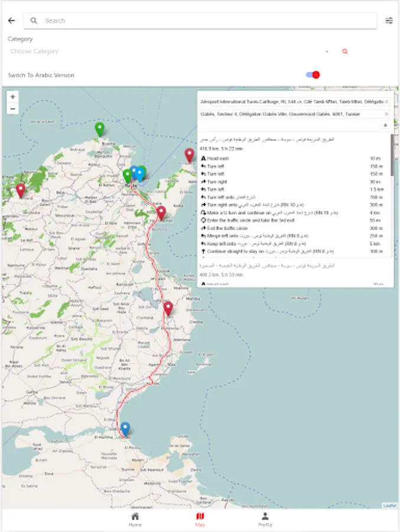Viewport: 400px width, 532px height.
Task: Open the Profile tab
Action: pos(265,520)
